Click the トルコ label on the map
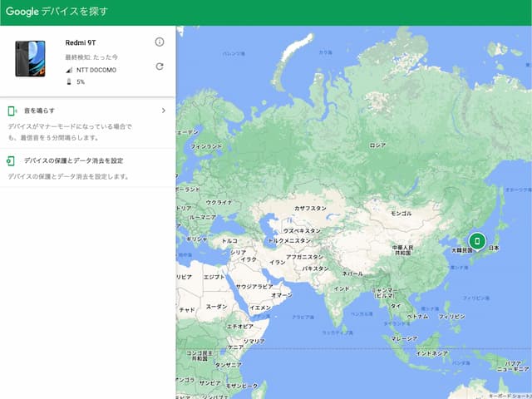Viewport: 532px width, 399px height. [x=229, y=241]
